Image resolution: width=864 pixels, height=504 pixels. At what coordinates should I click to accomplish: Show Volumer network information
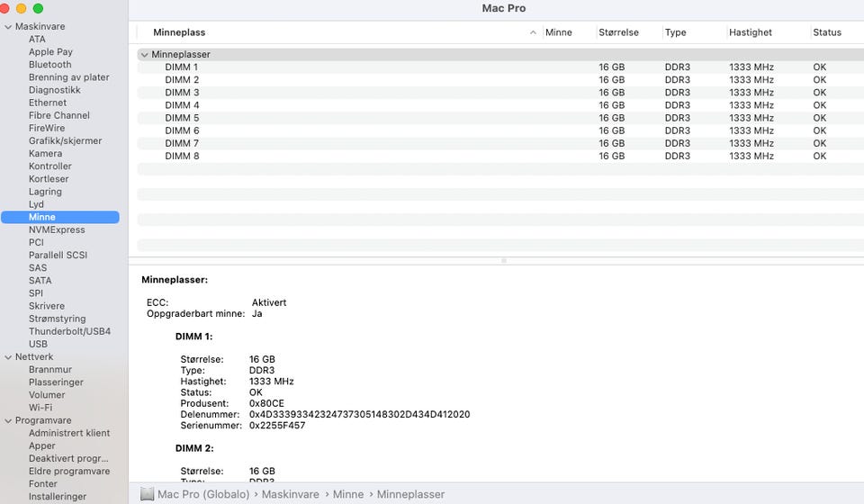point(47,395)
